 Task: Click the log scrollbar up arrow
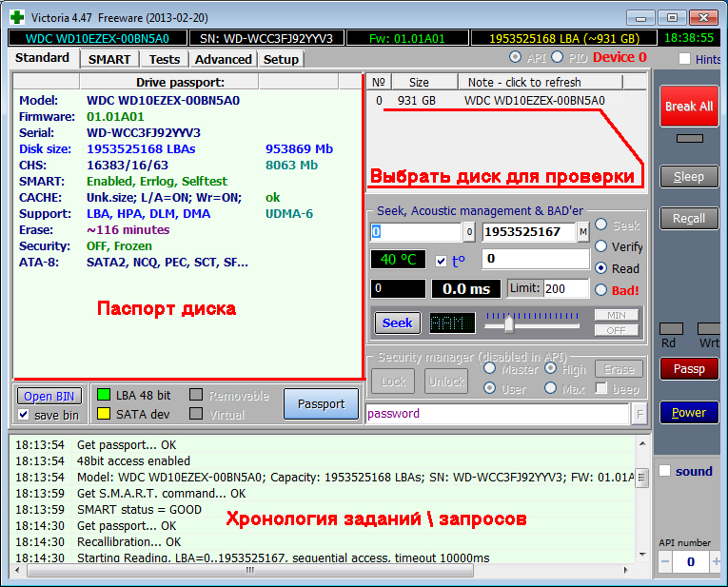coord(642,444)
